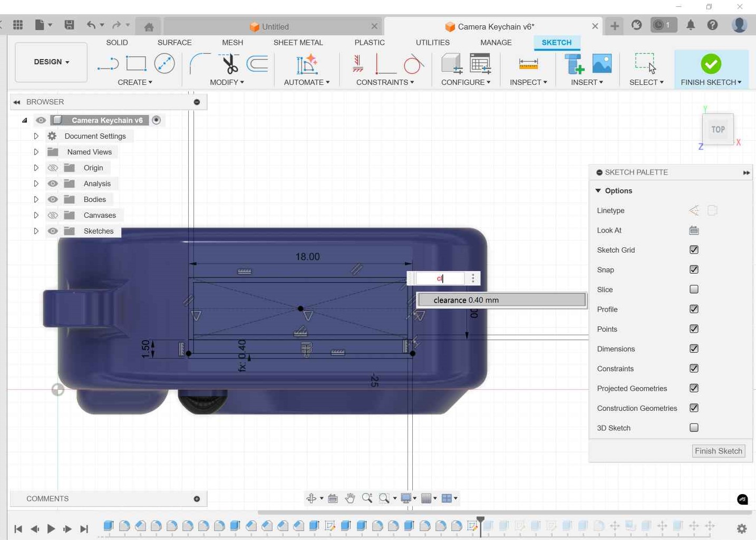
Task: Click the Finish Sketch button in palette
Action: point(719,451)
